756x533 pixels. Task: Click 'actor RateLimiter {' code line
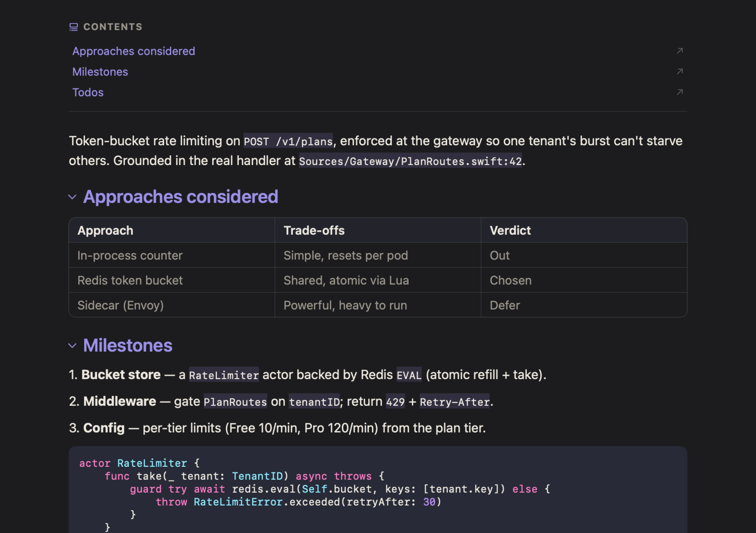(x=139, y=463)
